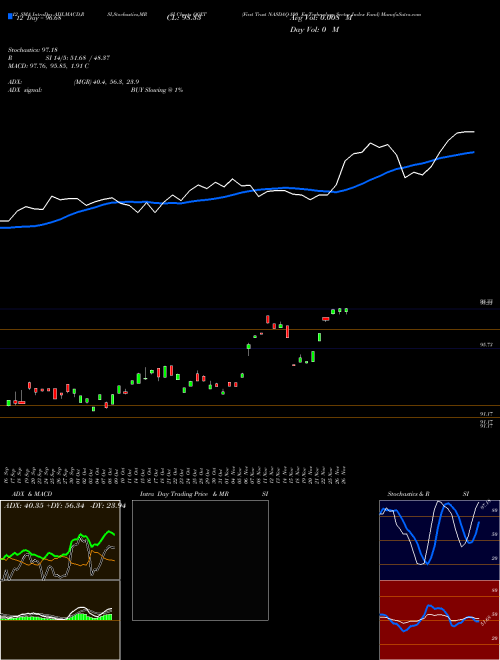Click 'Intra Day Trading Price & MR' title
The height and width of the screenshot is (660, 500).
184,494
